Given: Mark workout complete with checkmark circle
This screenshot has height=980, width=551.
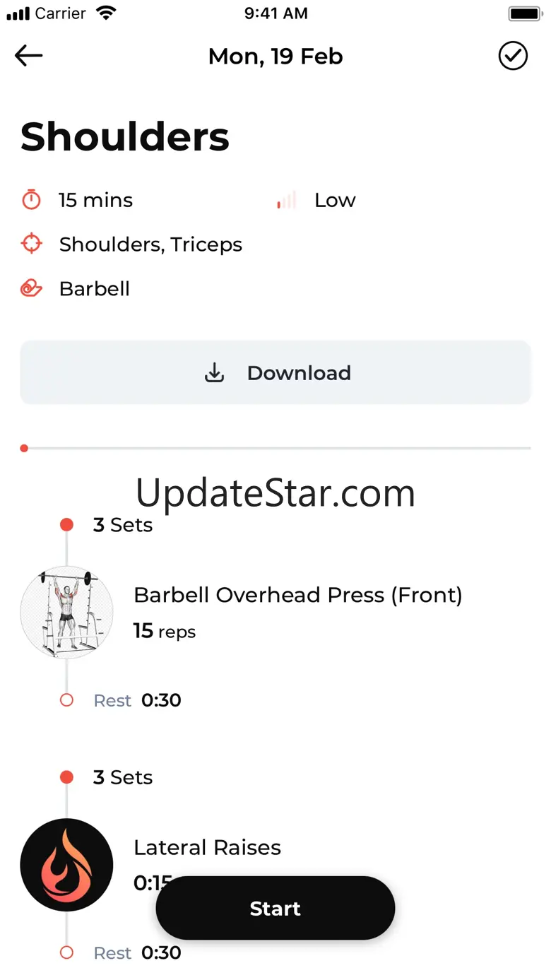Looking at the screenshot, I should (513, 56).
